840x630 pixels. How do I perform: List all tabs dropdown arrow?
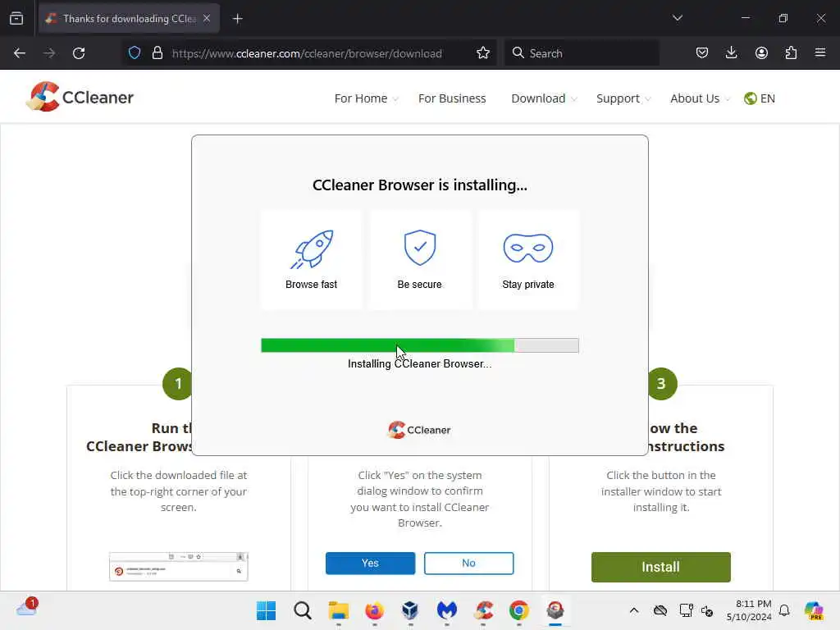coord(678,18)
